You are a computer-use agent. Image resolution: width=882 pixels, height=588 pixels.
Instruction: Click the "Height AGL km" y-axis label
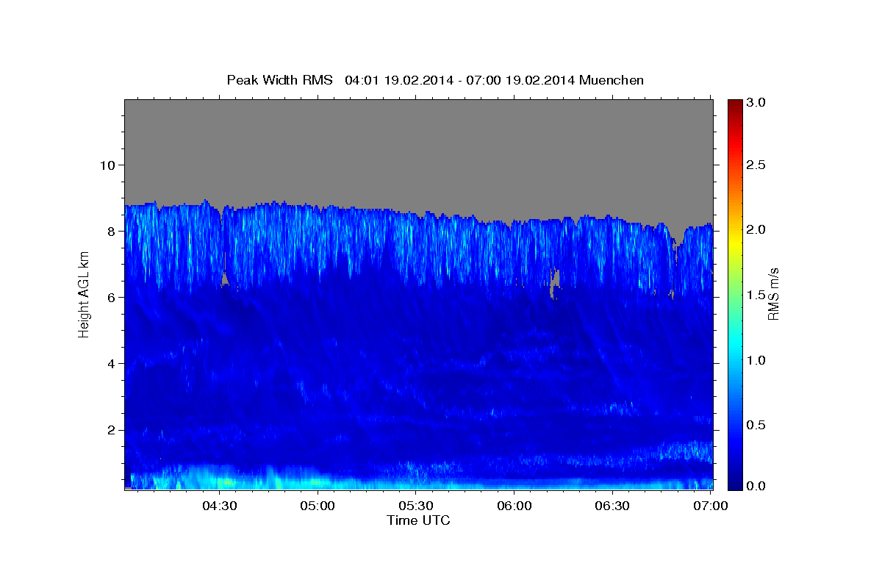coord(84,294)
